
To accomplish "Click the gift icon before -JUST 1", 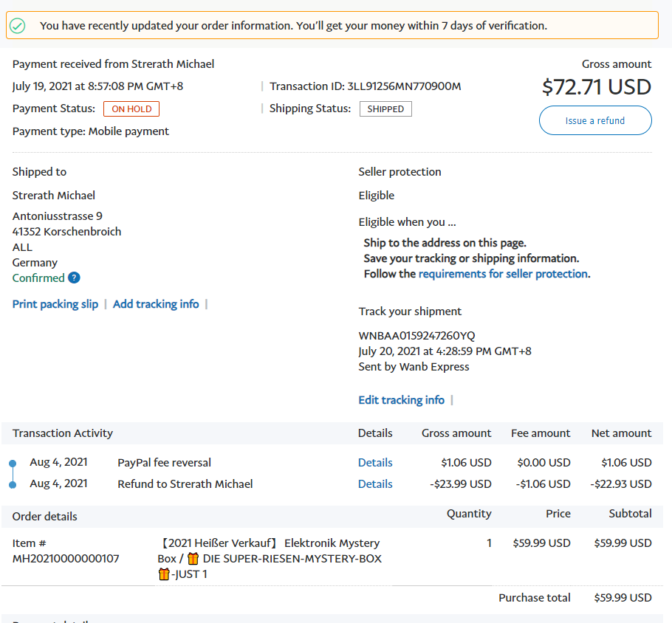I will point(164,574).
